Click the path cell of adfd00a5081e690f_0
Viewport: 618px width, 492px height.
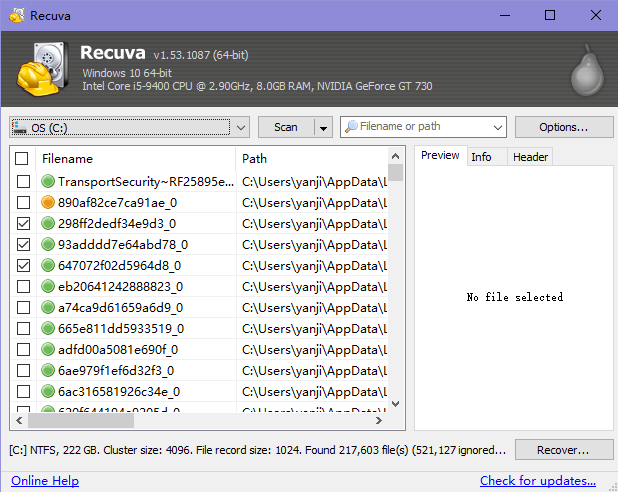tap(314, 350)
